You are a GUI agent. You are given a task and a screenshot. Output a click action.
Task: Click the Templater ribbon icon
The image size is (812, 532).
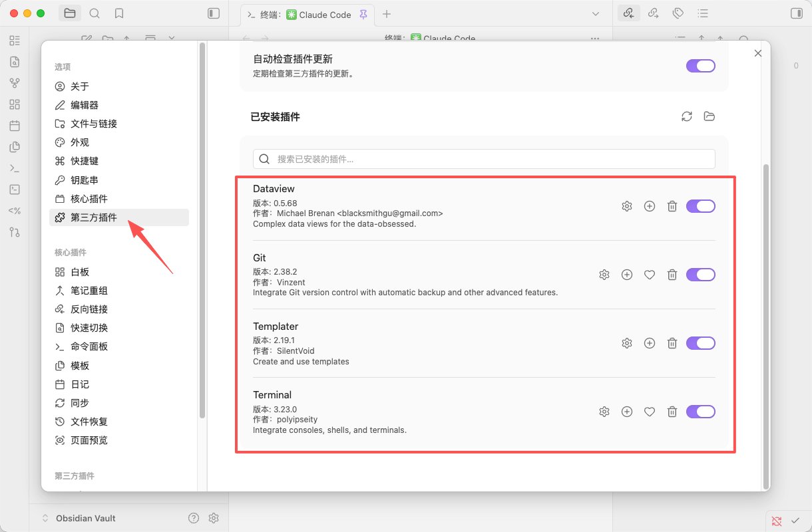pyautogui.click(x=15, y=211)
